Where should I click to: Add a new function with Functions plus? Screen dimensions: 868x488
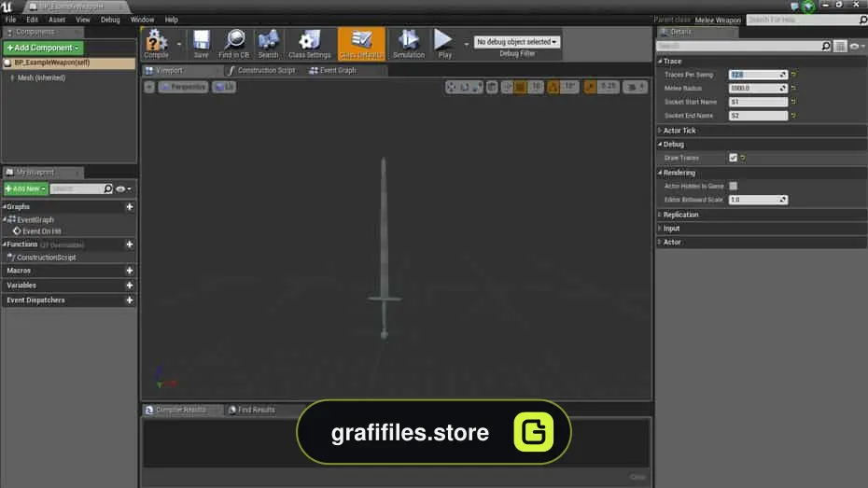pos(130,244)
